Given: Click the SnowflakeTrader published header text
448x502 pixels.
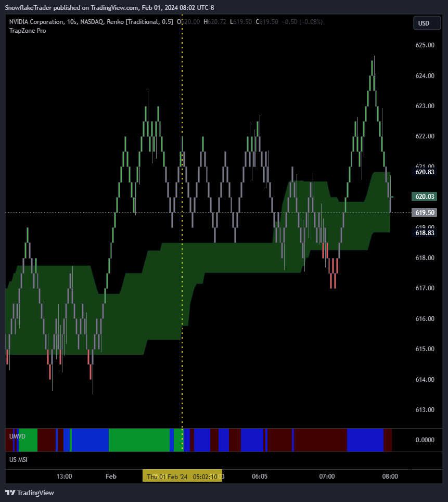Looking at the screenshot, I should 109,8.
